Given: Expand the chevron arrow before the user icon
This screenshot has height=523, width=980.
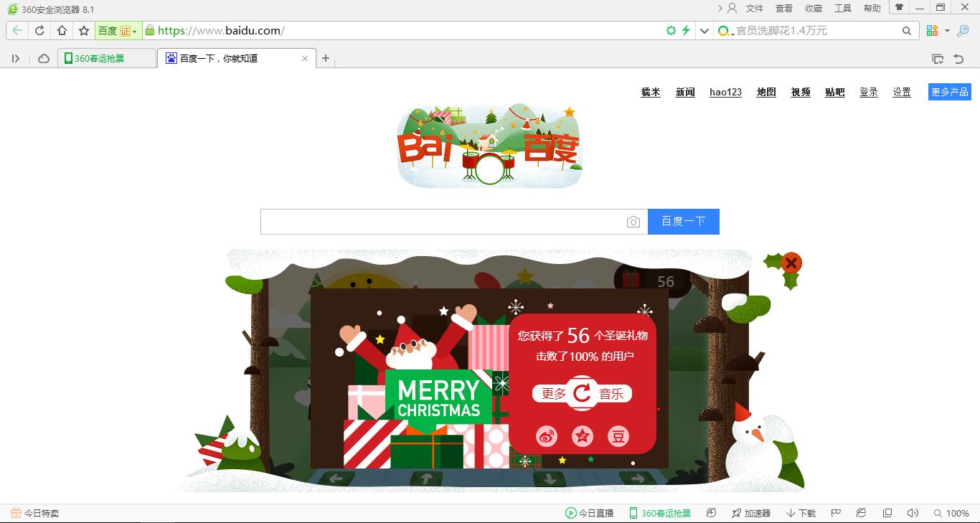Looking at the screenshot, I should [x=720, y=9].
